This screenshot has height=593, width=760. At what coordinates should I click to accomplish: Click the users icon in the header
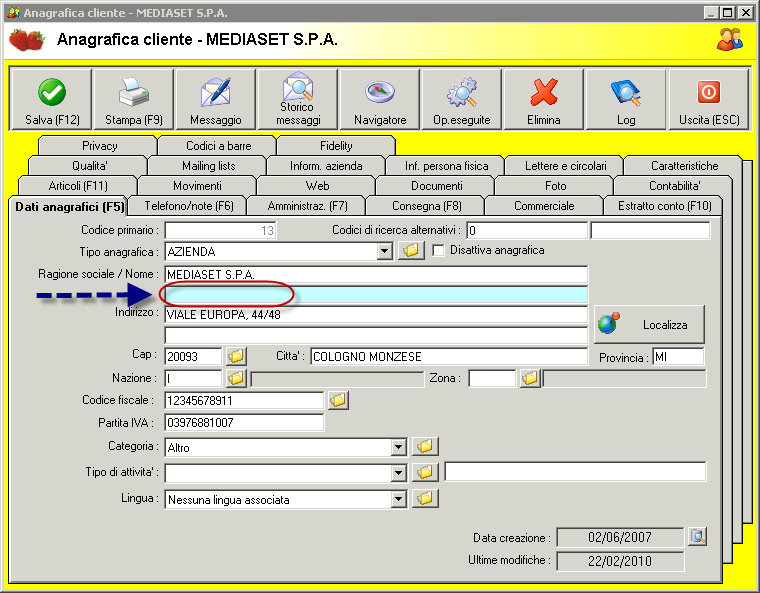(730, 39)
